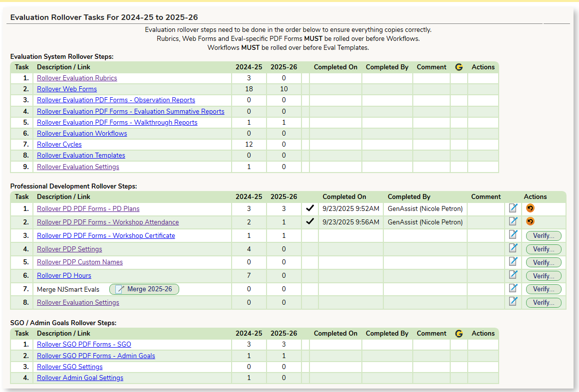Open Rollover PDP Settings link
Image resolution: width=579 pixels, height=392 pixels.
coord(69,249)
